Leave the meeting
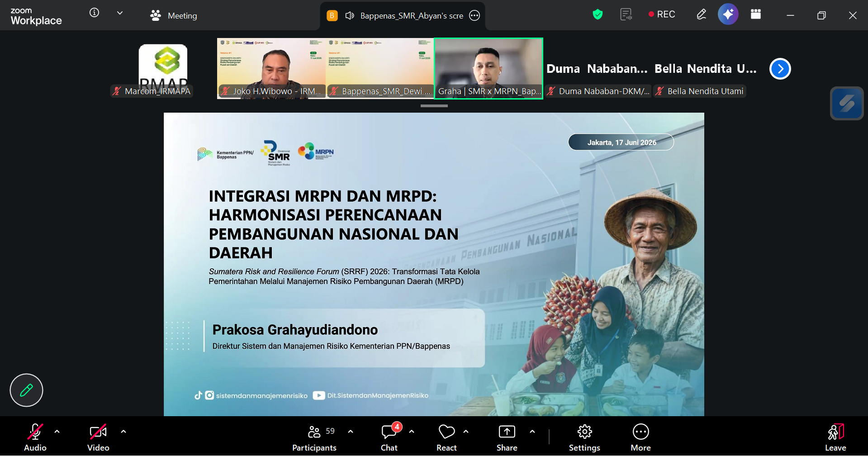 click(x=835, y=437)
